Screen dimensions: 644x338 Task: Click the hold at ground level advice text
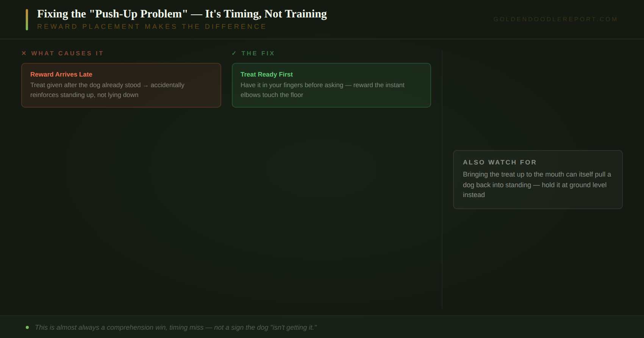pyautogui.click(x=574, y=185)
